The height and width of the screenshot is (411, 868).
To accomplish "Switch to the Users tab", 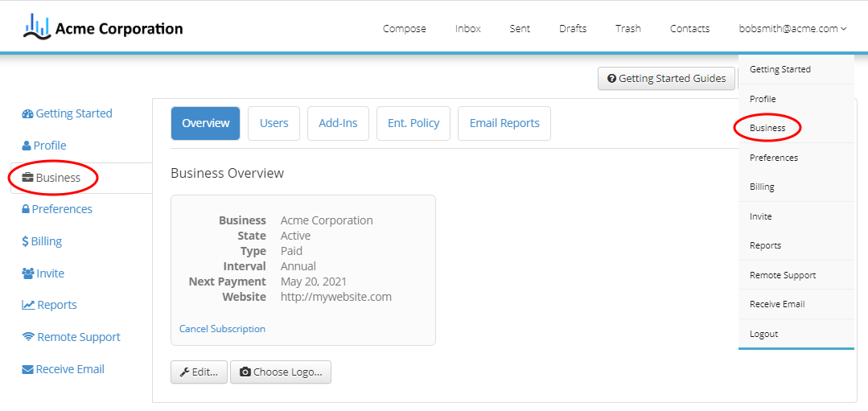I will 274,123.
